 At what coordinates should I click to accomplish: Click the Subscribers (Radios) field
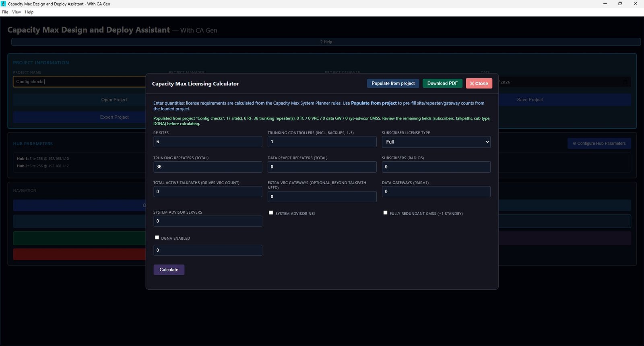click(x=436, y=167)
